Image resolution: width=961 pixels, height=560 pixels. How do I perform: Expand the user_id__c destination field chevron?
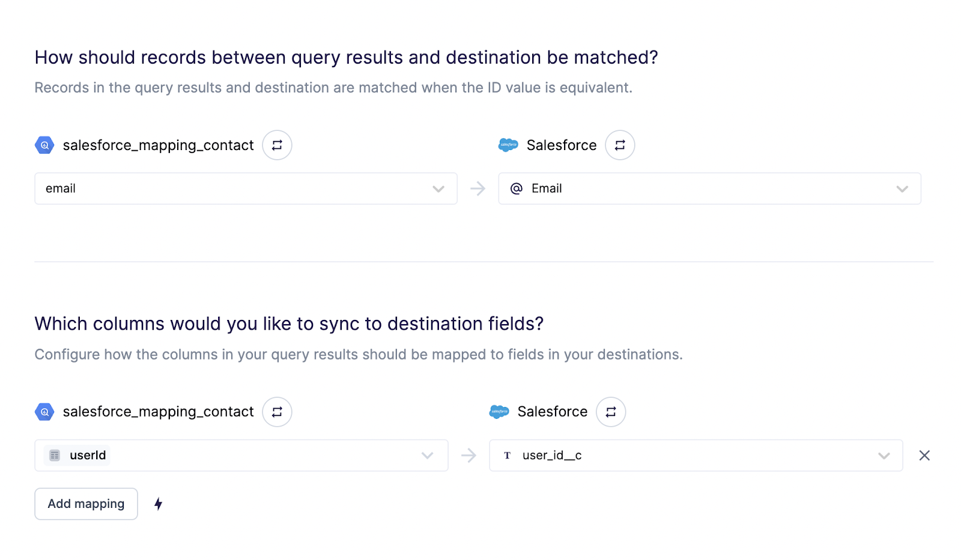(884, 456)
